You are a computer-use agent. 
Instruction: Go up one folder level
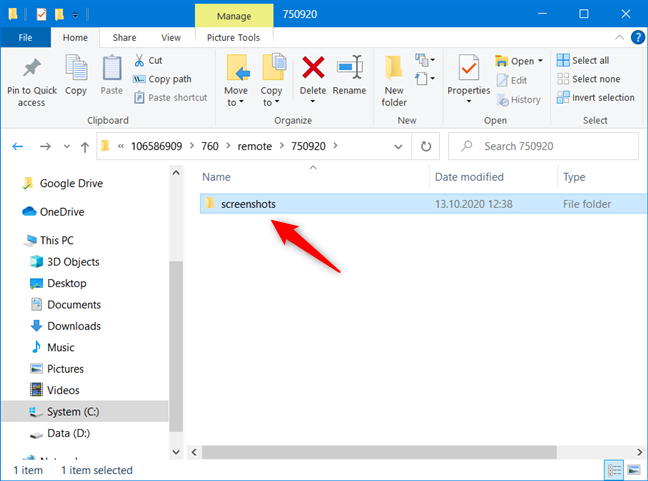click(x=85, y=147)
